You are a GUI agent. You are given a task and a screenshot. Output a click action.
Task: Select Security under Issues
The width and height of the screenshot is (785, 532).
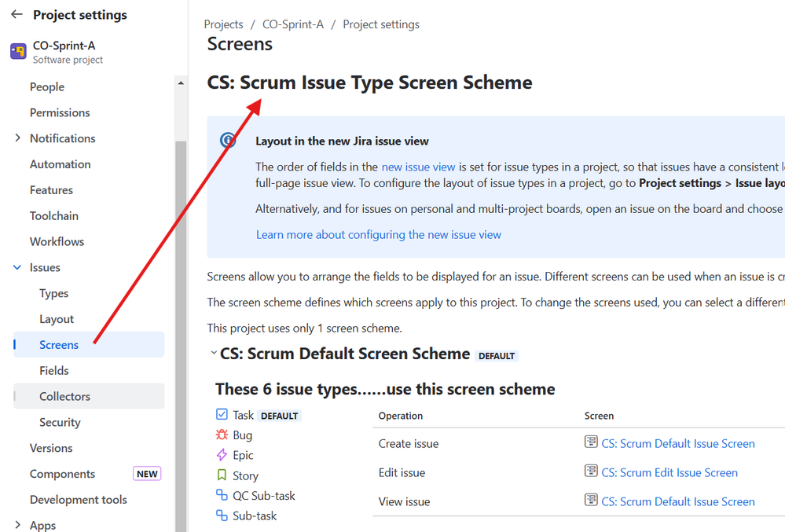[x=60, y=423]
